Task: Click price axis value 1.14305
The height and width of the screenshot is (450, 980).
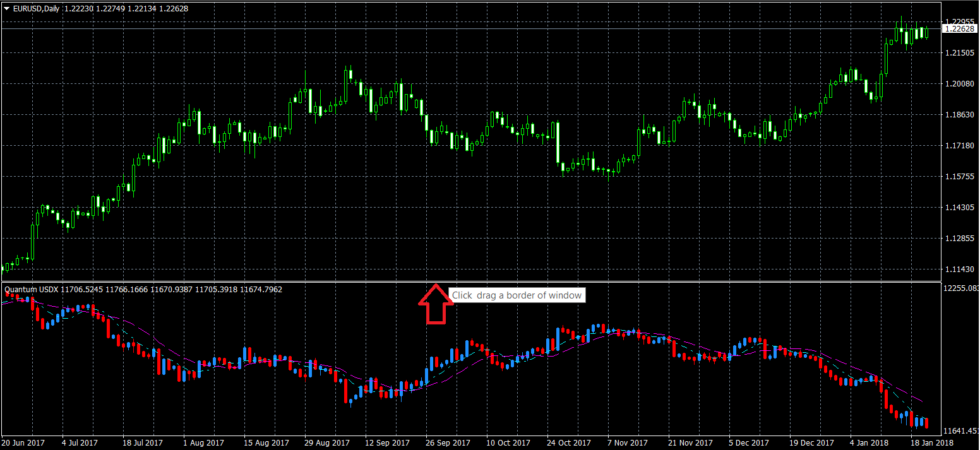Action: [x=959, y=208]
